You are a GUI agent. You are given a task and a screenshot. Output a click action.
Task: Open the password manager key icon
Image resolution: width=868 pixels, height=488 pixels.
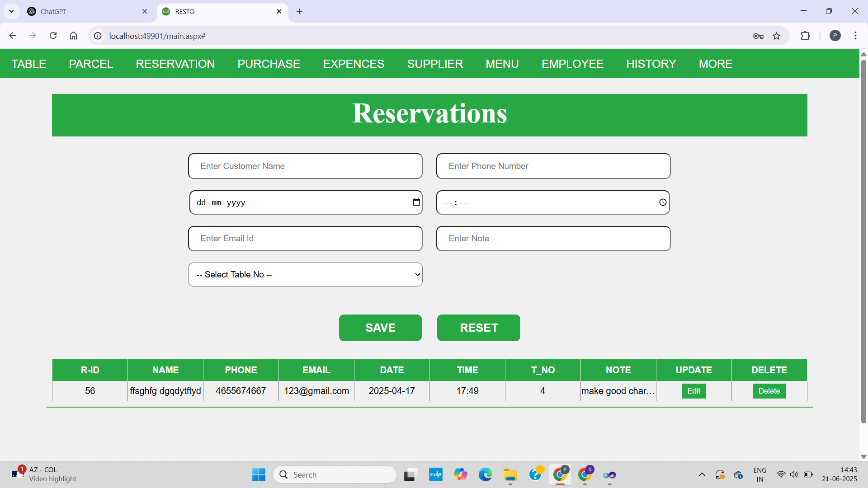tap(758, 36)
